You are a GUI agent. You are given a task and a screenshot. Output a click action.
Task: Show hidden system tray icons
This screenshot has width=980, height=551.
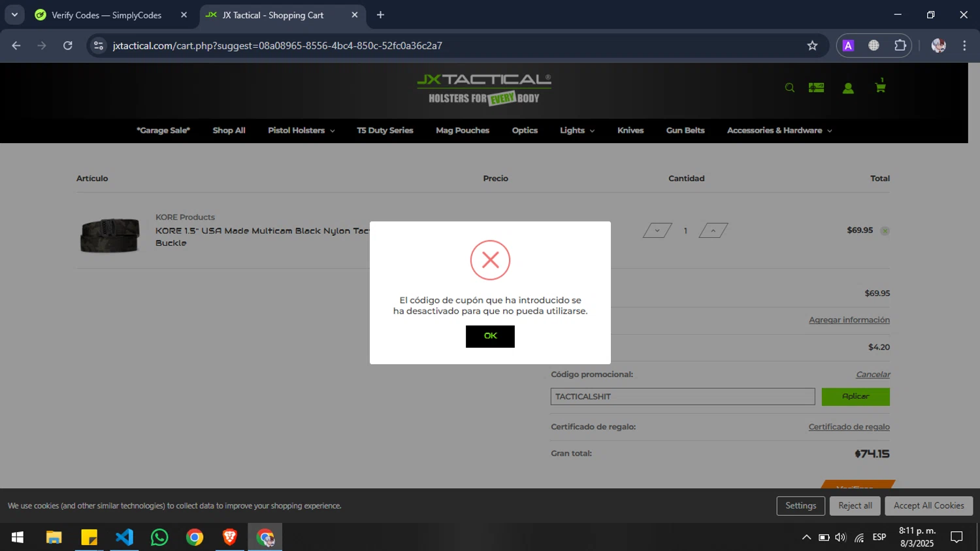click(x=806, y=537)
